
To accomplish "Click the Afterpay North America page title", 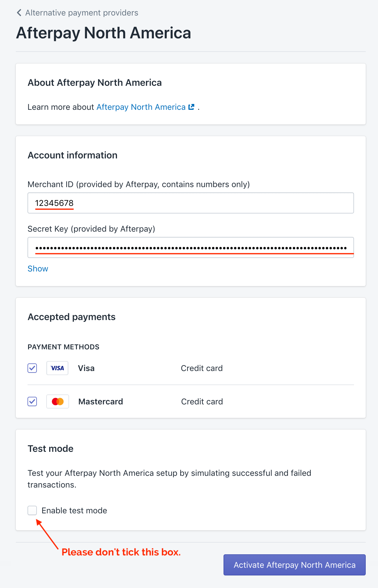I will pyautogui.click(x=104, y=33).
